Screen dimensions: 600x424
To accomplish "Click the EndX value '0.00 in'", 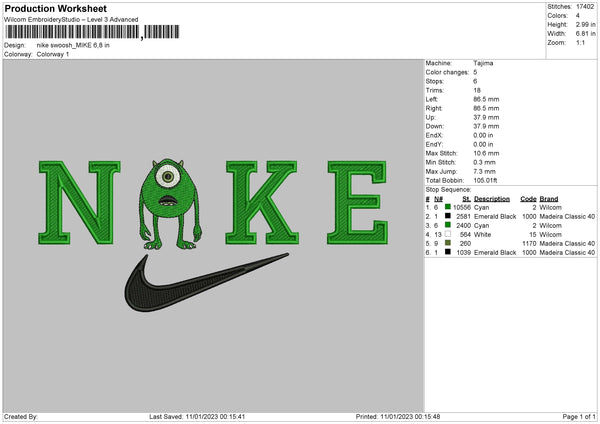I will pos(483,135).
